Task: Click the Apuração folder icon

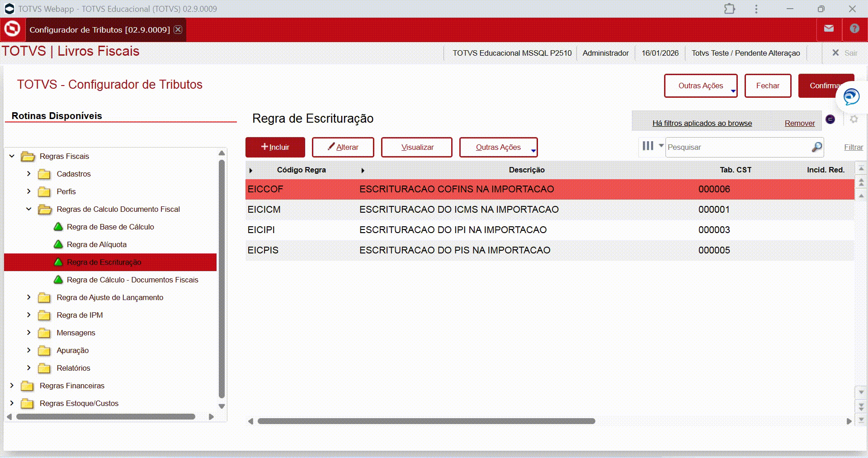Action: [44, 350]
